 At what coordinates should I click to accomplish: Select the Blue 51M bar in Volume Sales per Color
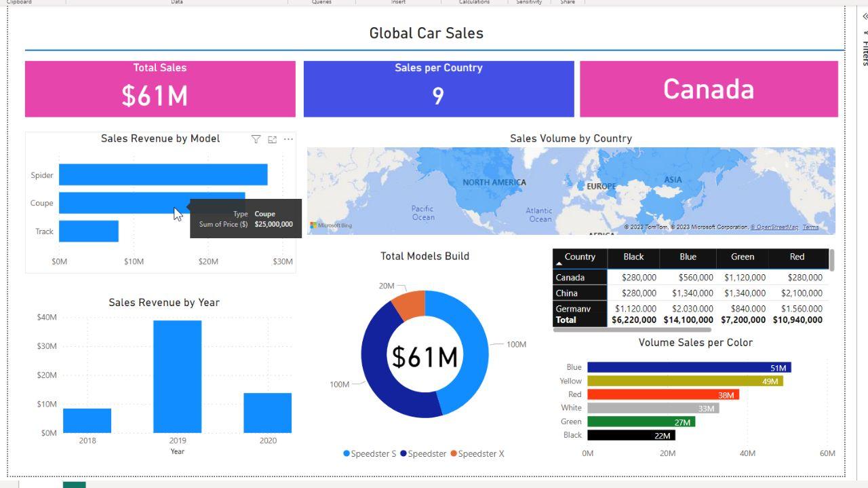pyautogui.click(x=689, y=367)
